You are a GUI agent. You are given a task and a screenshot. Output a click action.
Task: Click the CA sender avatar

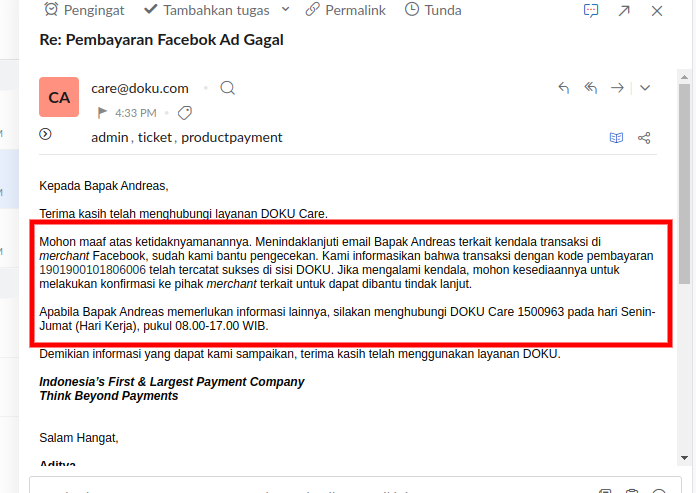[59, 97]
